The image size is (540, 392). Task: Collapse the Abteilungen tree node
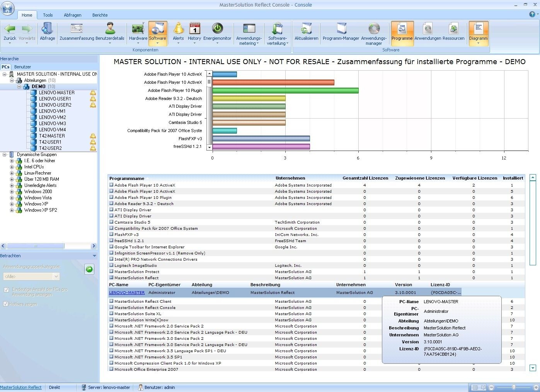tap(12, 80)
